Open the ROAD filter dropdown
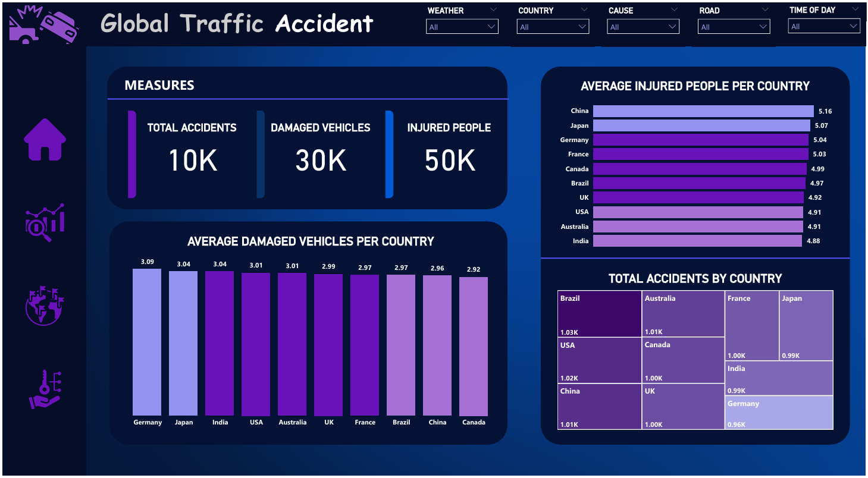868x478 pixels. [x=734, y=27]
